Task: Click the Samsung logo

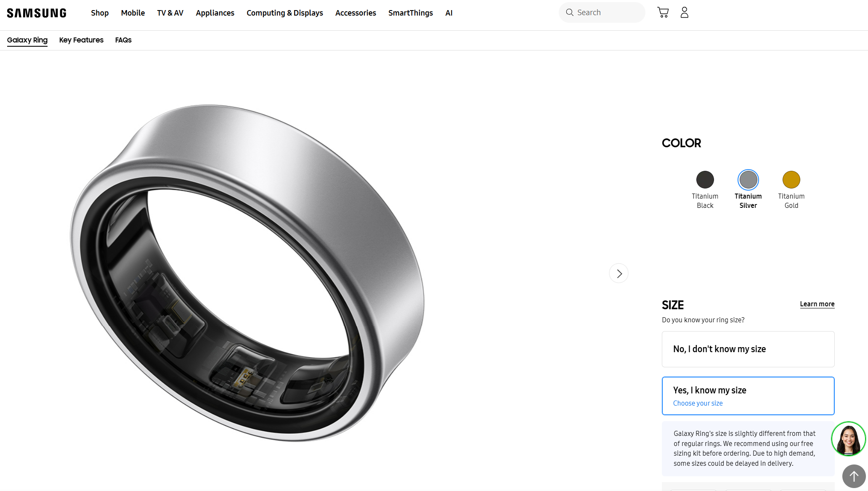Action: pyautogui.click(x=37, y=13)
